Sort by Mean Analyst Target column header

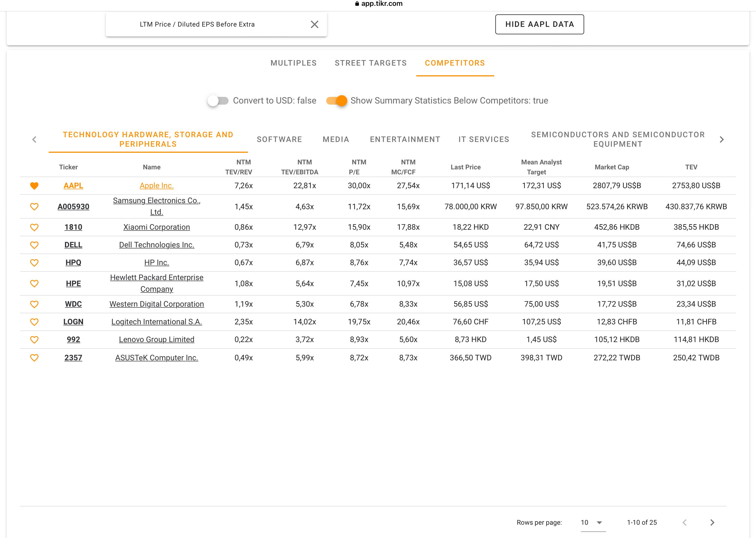[541, 167]
